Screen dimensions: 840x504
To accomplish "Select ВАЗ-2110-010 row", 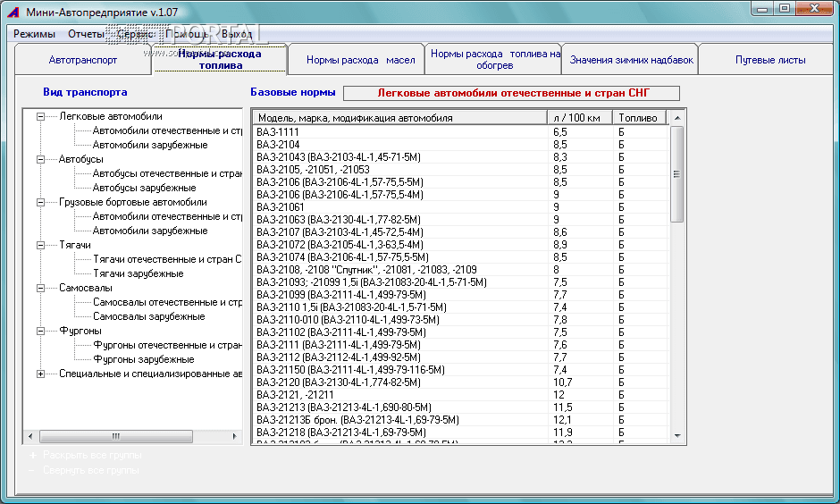I will 461,320.
